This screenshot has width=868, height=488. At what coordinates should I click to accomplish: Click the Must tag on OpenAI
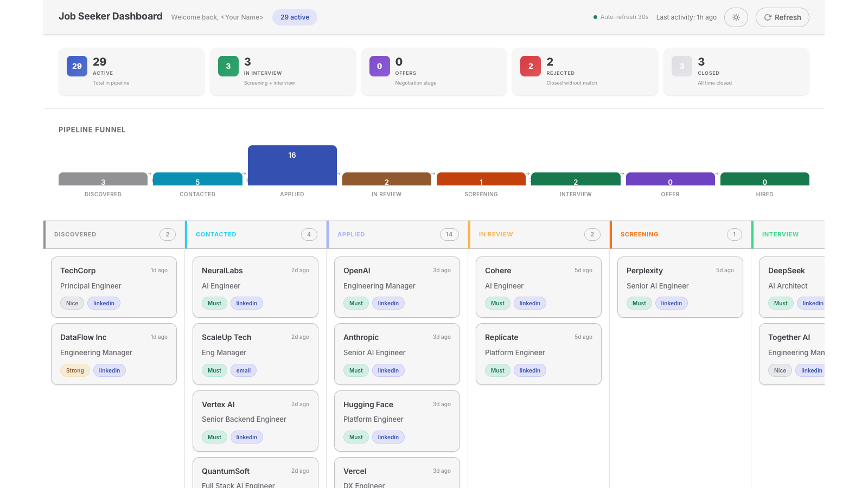click(x=356, y=303)
